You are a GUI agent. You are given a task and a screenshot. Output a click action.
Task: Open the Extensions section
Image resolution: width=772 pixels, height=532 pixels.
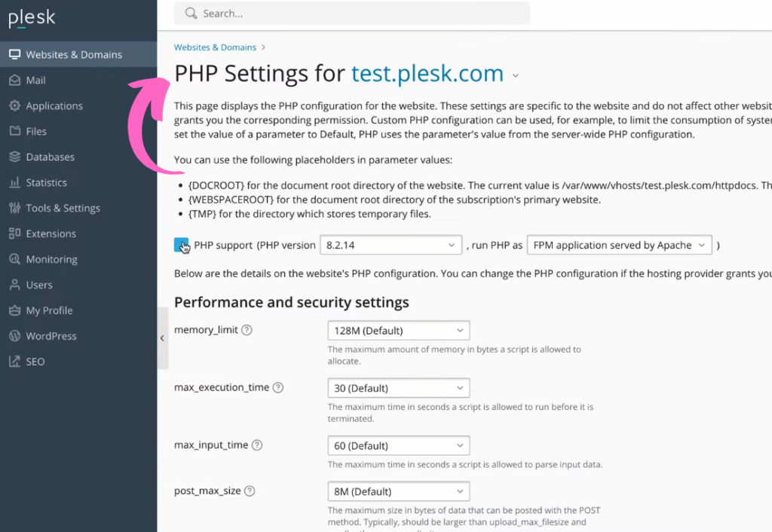[78, 234]
